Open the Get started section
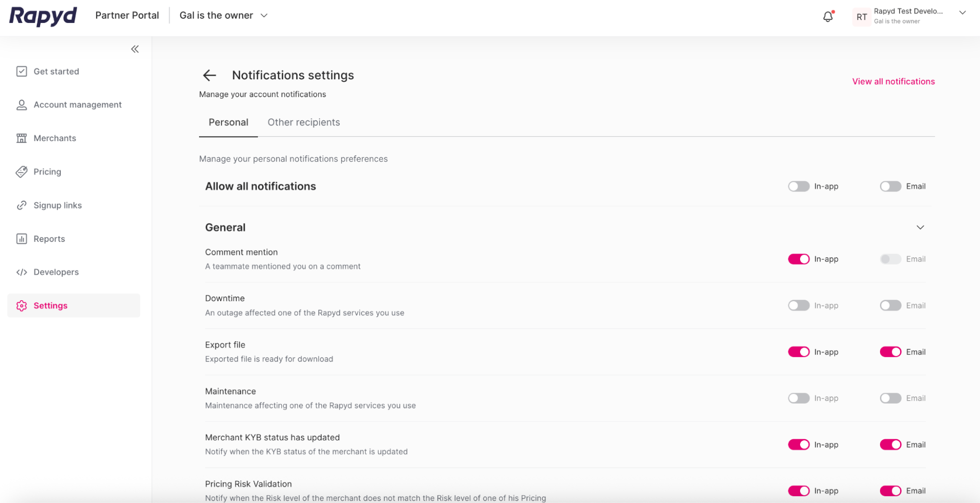The image size is (980, 503). [56, 71]
